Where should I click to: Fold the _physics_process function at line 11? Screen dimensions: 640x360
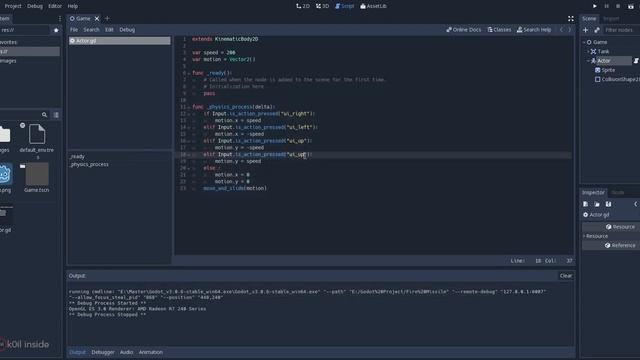(189, 107)
